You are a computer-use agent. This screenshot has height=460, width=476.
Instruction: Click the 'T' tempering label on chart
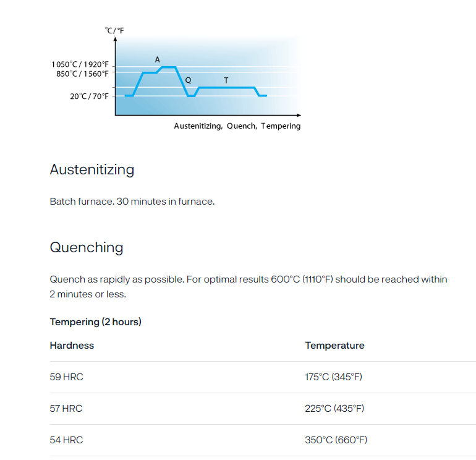click(226, 80)
